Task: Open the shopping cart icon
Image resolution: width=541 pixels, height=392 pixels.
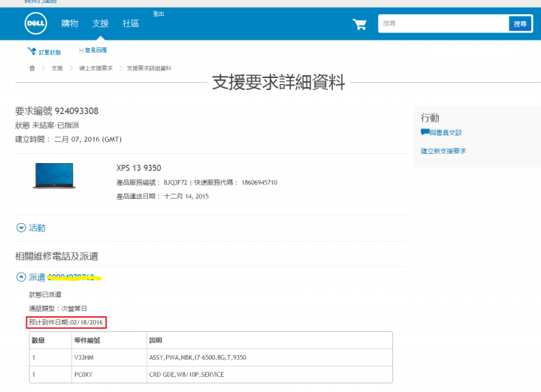Action: point(359,24)
